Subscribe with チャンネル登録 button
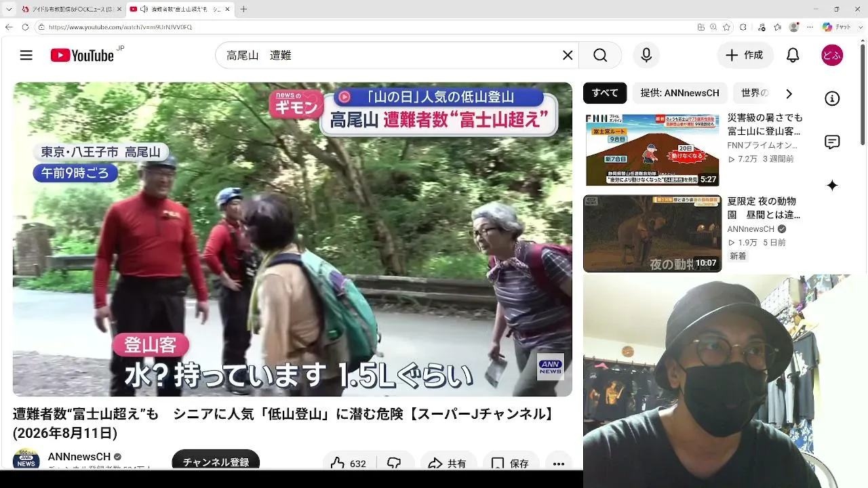Screen dimensions: 868x488 (x=216, y=460)
